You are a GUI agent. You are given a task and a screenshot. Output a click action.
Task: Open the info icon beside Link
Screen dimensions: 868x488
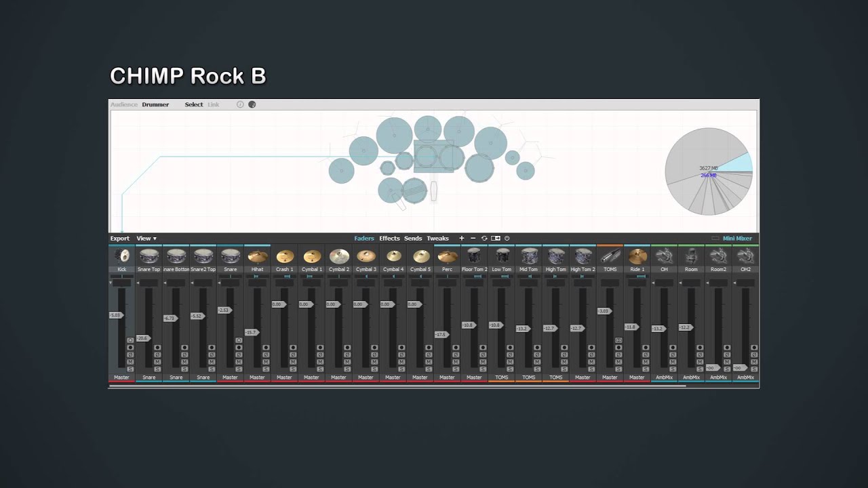[240, 104]
